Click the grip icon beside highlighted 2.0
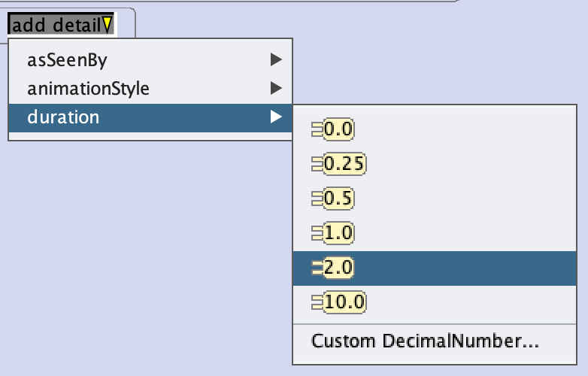 (316, 268)
